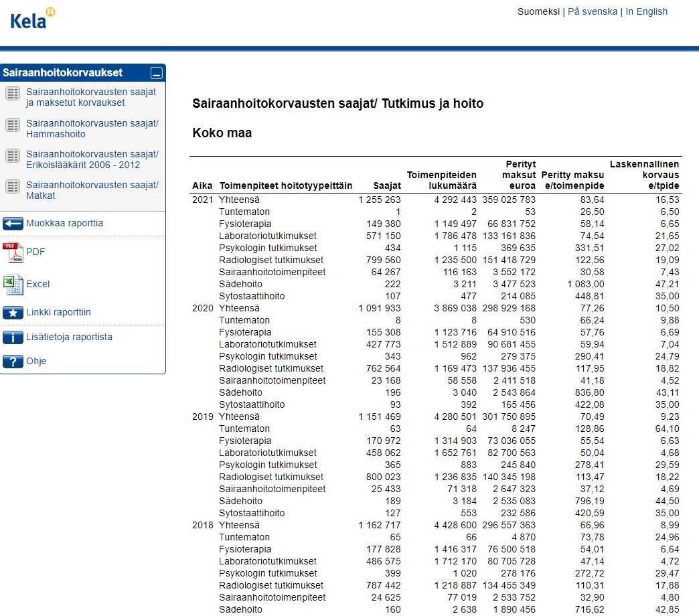
Task: Click value 1 083,00 for 2021 Sädehoito
Action: tap(586, 284)
